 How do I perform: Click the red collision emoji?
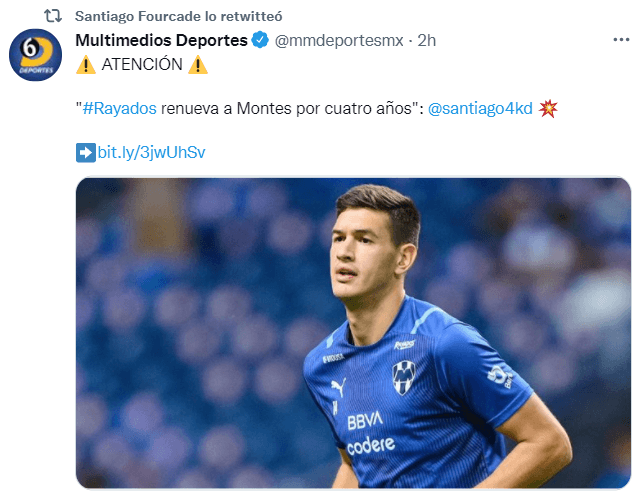click(548, 108)
